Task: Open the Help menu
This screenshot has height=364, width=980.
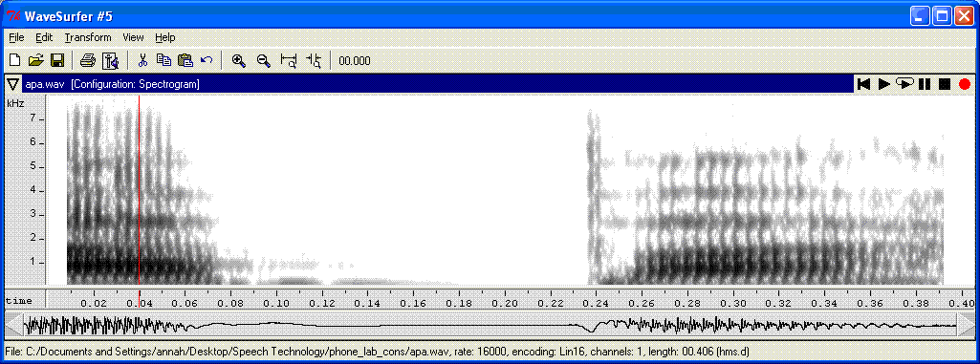Action: 165,37
